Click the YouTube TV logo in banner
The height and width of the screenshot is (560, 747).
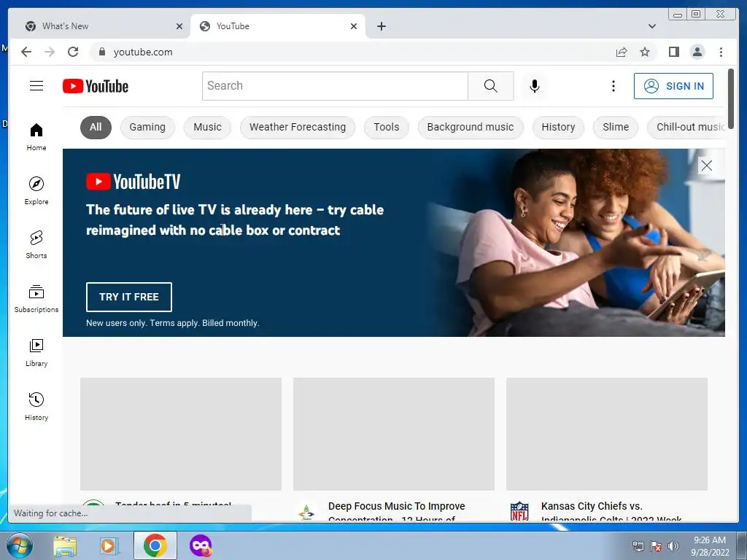[x=133, y=182]
